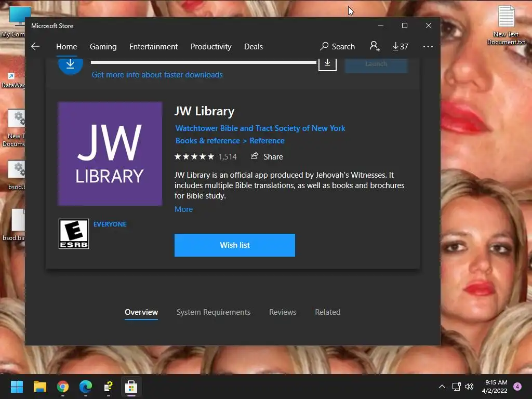Open the Reference subcategory link
The image size is (532, 399).
click(267, 140)
